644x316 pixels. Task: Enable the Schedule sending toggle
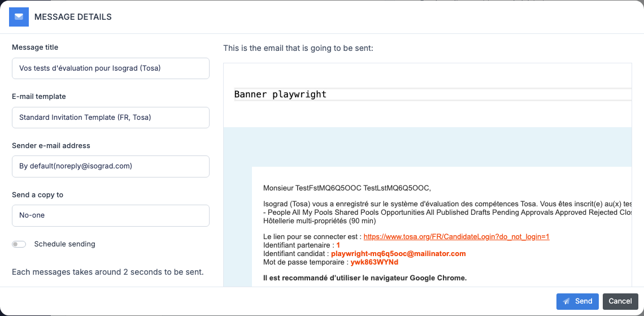pyautogui.click(x=19, y=244)
